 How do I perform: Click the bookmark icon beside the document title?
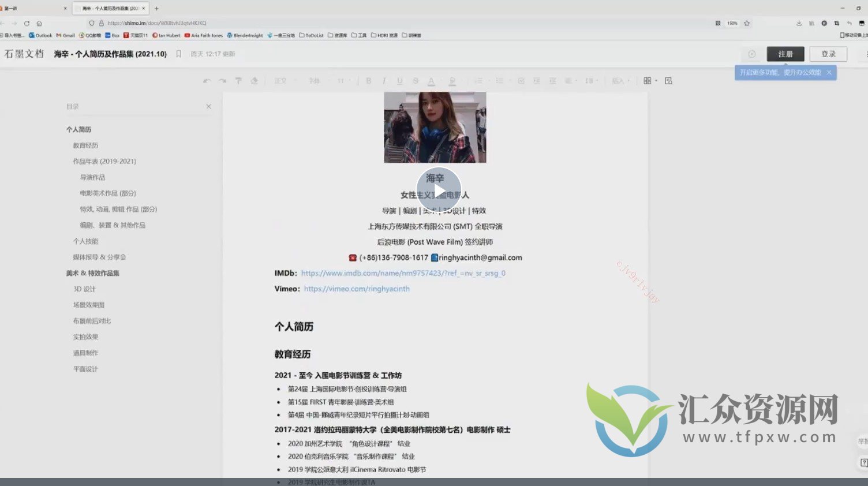(x=178, y=54)
